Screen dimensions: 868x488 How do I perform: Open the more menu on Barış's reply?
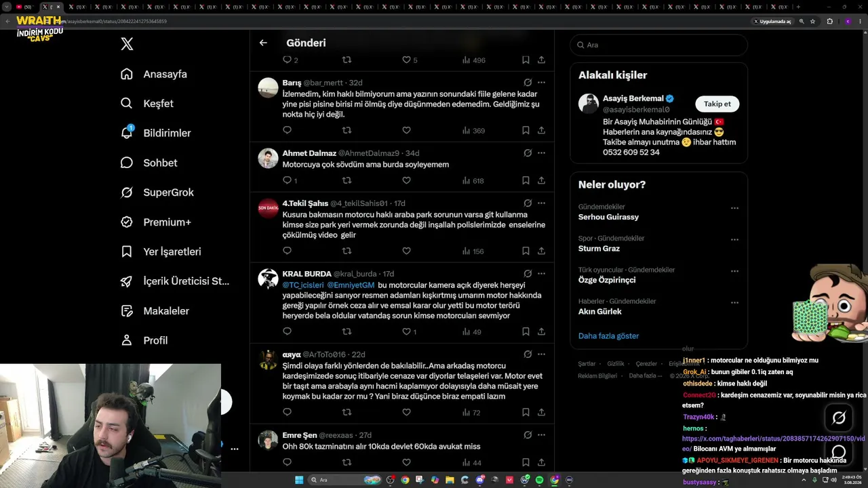(541, 83)
